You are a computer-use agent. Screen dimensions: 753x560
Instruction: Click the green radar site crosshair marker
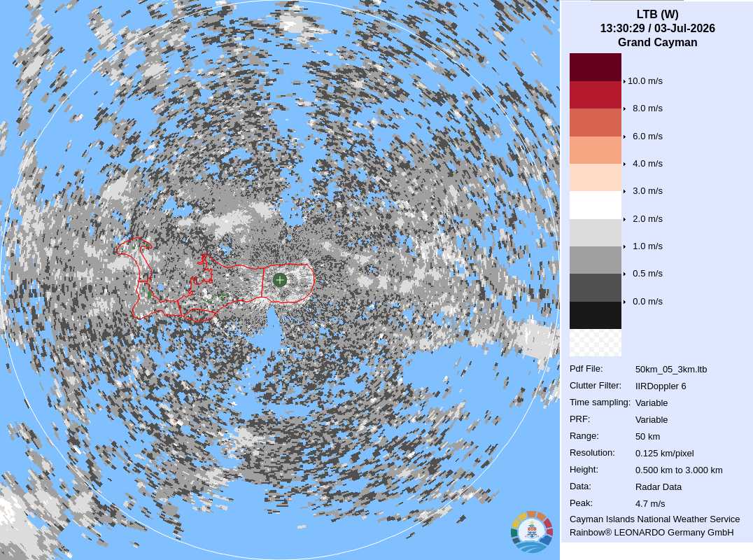tap(279, 280)
